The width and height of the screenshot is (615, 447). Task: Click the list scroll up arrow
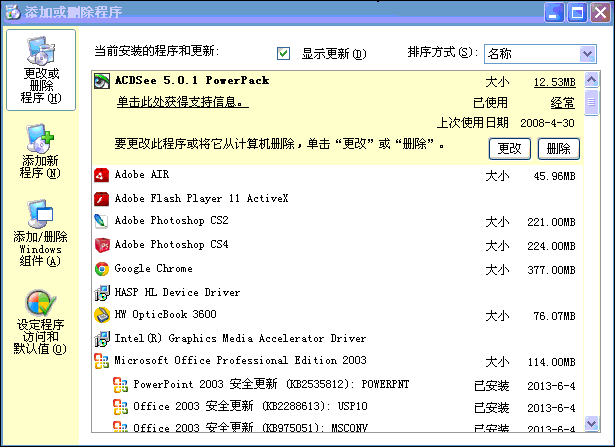click(591, 80)
